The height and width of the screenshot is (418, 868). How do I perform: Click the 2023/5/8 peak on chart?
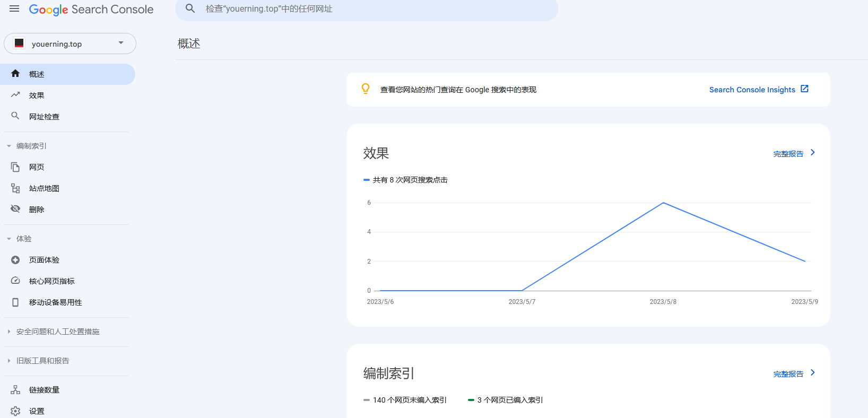663,203
